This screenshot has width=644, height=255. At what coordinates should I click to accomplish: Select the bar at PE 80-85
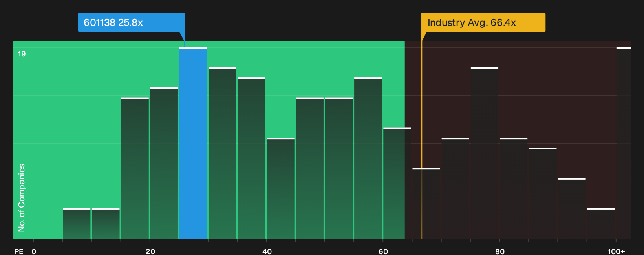(514, 188)
